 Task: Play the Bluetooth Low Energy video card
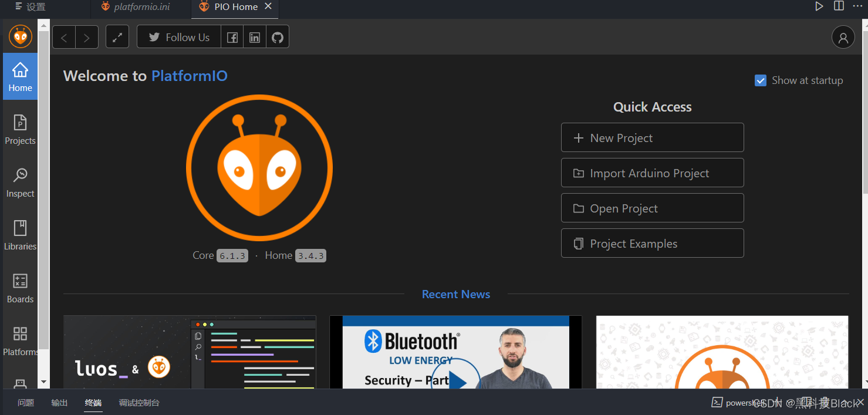point(456,352)
